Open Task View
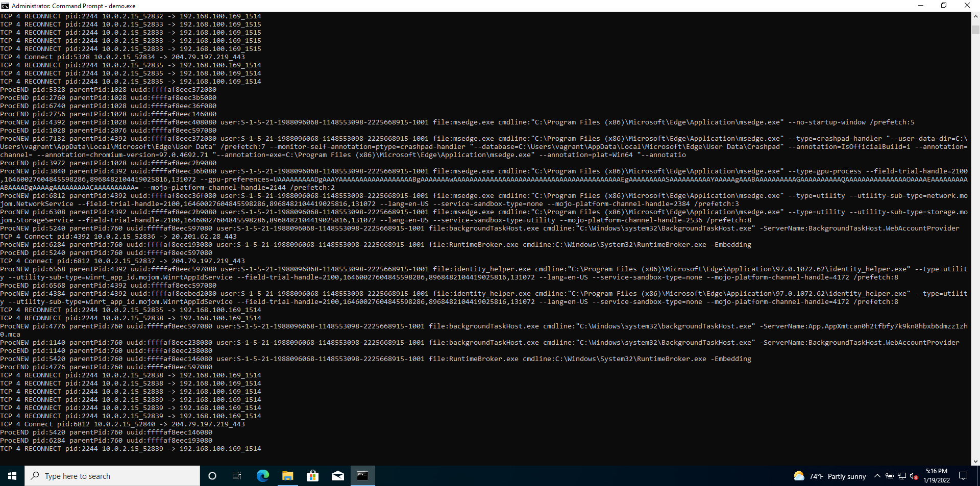980x486 pixels. pyautogui.click(x=237, y=476)
